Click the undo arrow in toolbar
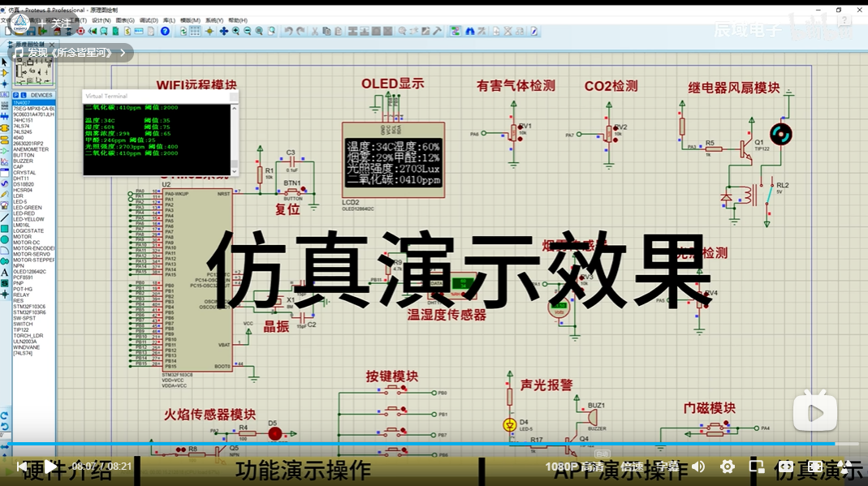This screenshot has width=868, height=486. click(x=288, y=32)
